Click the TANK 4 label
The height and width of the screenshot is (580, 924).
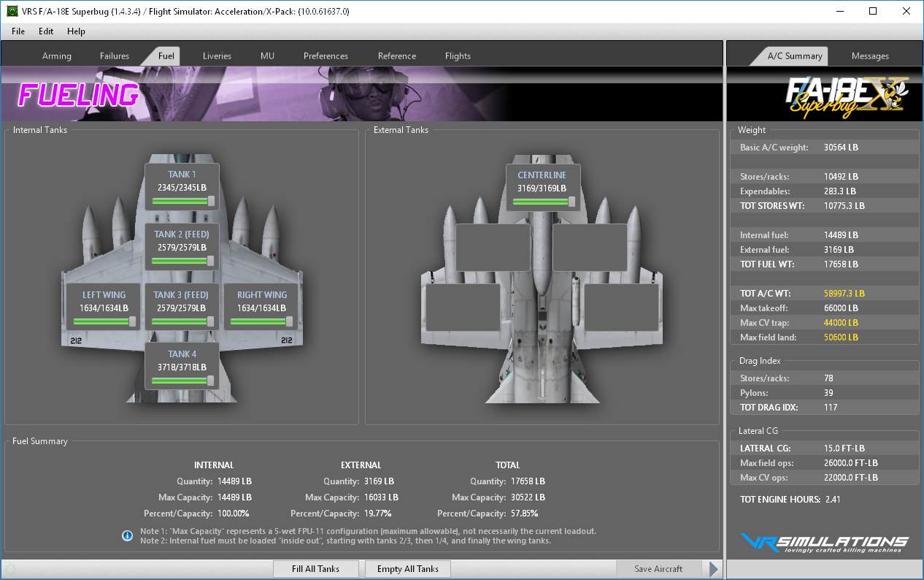tap(182, 354)
